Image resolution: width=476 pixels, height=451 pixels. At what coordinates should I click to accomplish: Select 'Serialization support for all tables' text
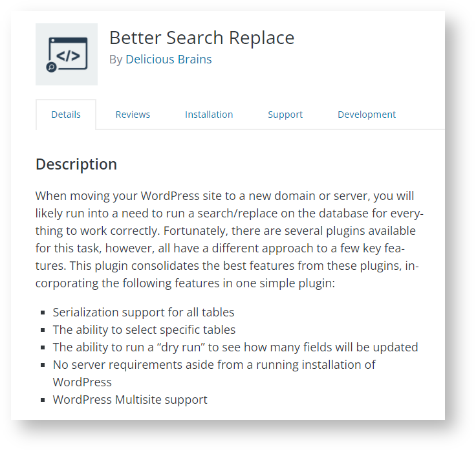(144, 313)
